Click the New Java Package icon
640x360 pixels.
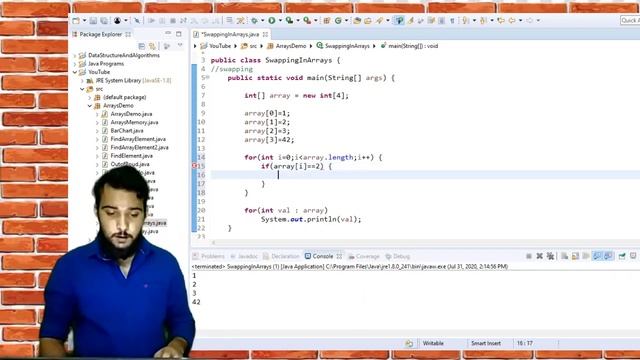(327, 20)
